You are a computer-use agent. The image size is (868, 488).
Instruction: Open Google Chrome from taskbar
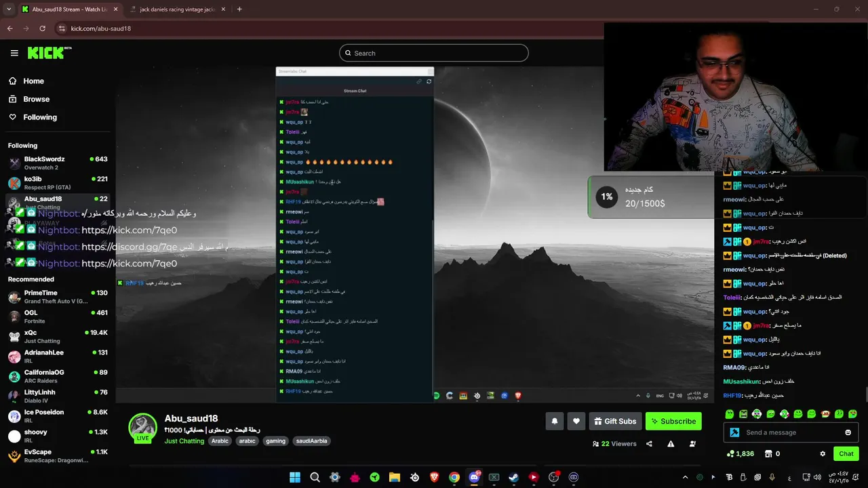pyautogui.click(x=454, y=477)
